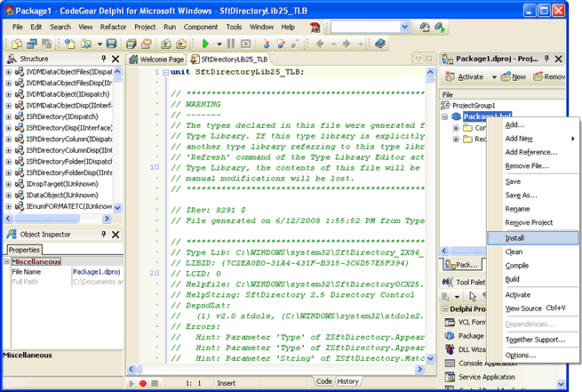This screenshot has width=582, height=392.
Task: Choose Remove Project from context menu
Action: pos(532,222)
